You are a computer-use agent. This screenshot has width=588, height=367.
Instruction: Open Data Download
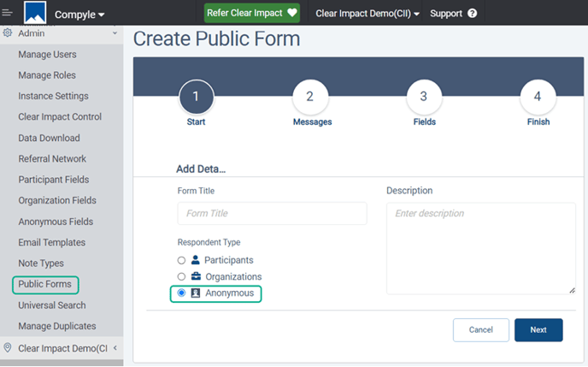click(49, 138)
